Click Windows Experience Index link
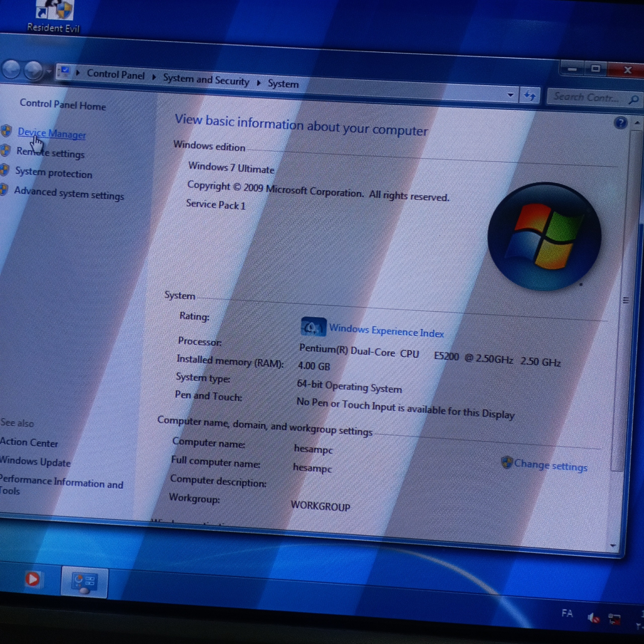The height and width of the screenshot is (644, 644). [386, 331]
